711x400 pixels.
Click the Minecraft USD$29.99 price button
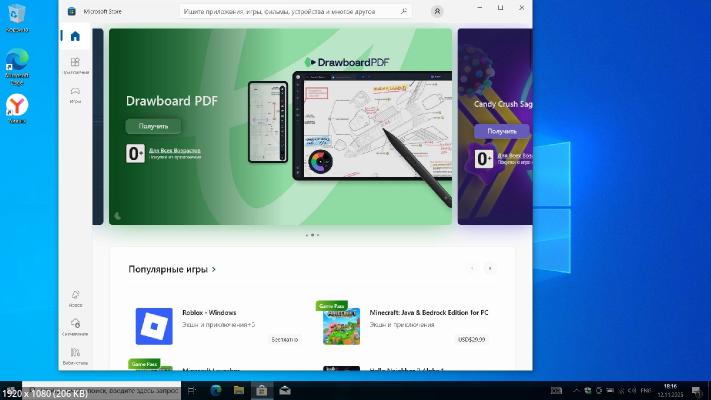472,339
